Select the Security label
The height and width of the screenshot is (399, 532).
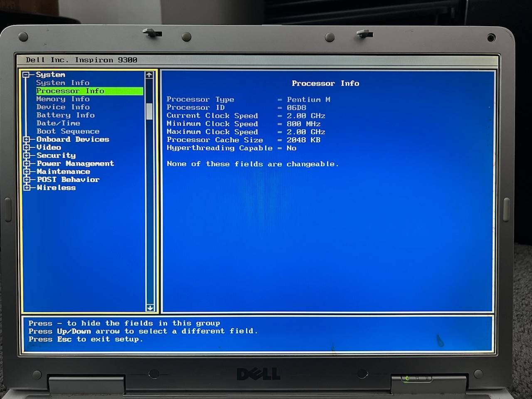coord(56,155)
